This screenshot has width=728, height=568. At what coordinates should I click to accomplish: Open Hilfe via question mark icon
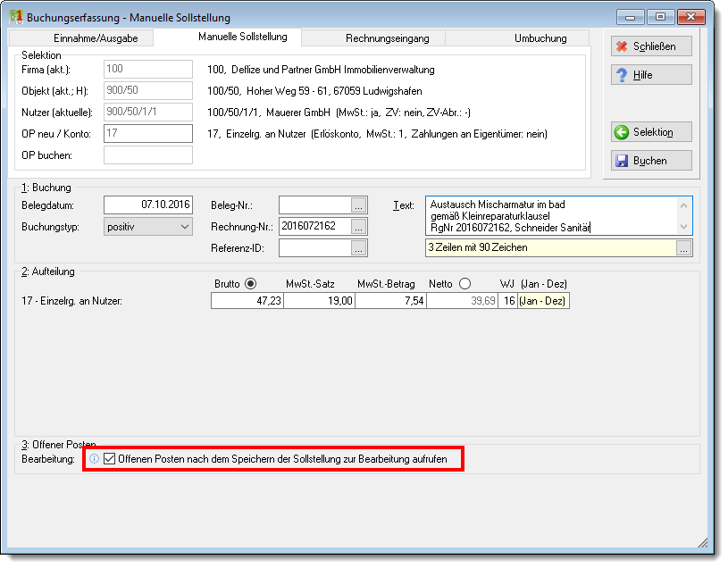tap(621, 75)
